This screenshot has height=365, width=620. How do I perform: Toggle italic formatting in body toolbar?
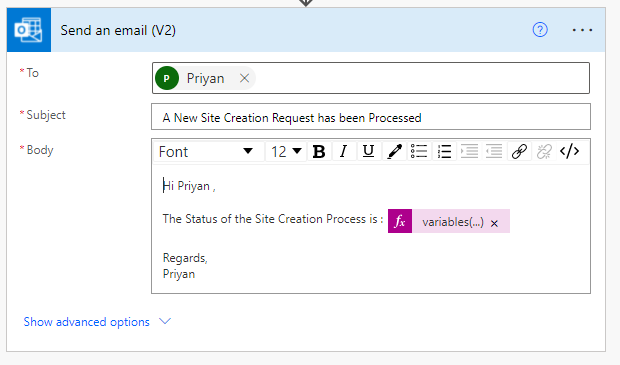(344, 151)
